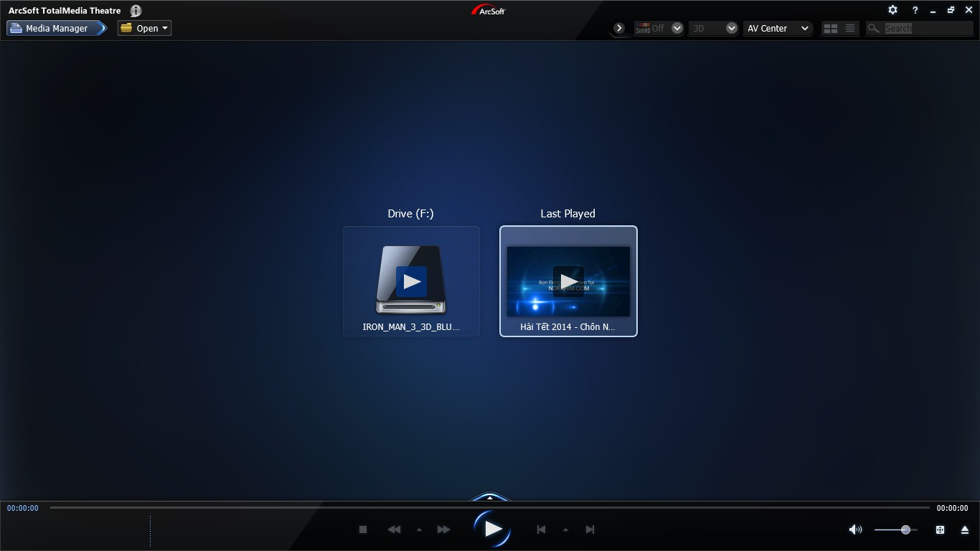Open the help question mark

coord(915,10)
